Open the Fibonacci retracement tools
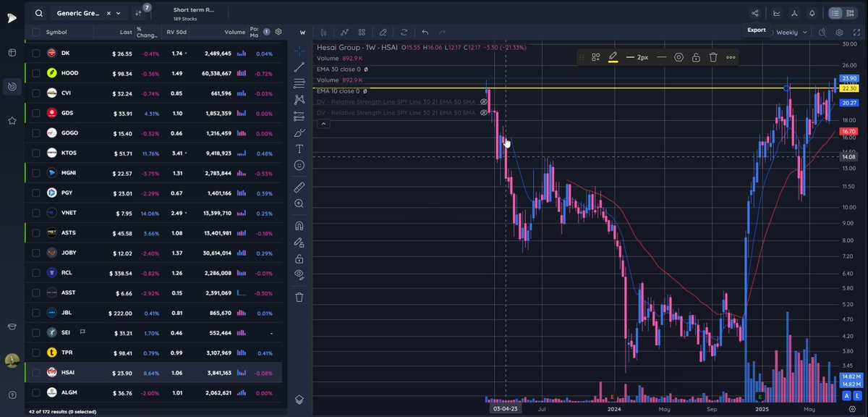The image size is (868, 417). (299, 83)
